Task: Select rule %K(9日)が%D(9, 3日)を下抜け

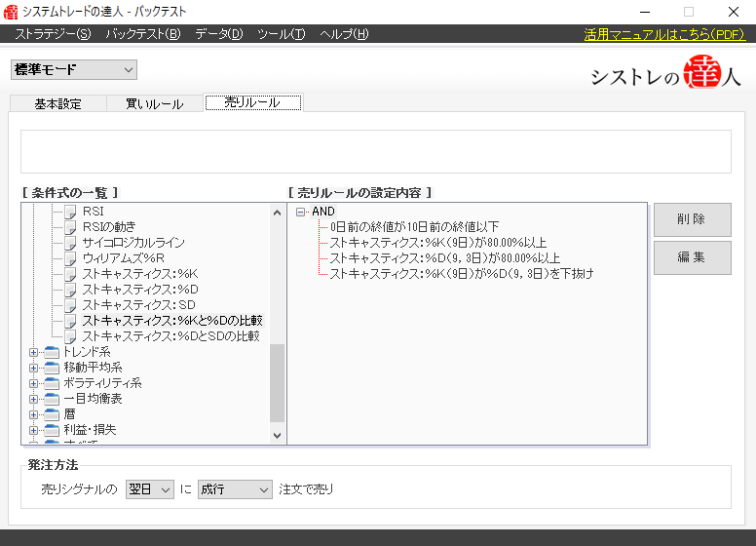Action: tap(461, 274)
